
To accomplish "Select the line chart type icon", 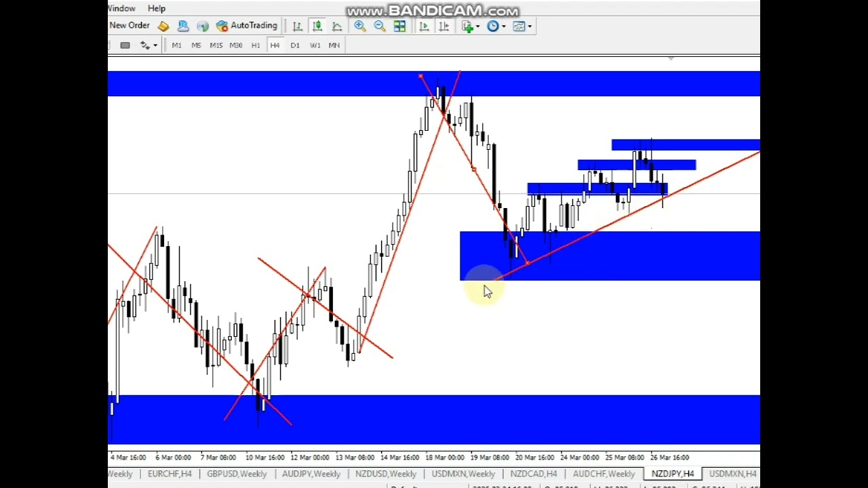I will pos(337,26).
